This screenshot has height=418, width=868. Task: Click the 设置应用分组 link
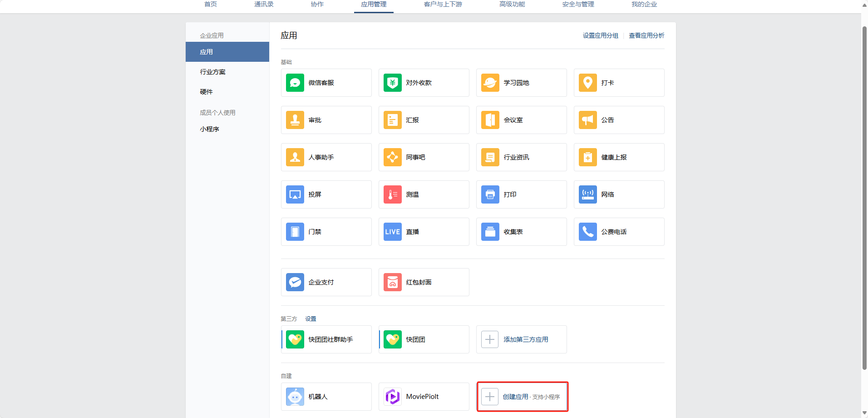coord(600,35)
